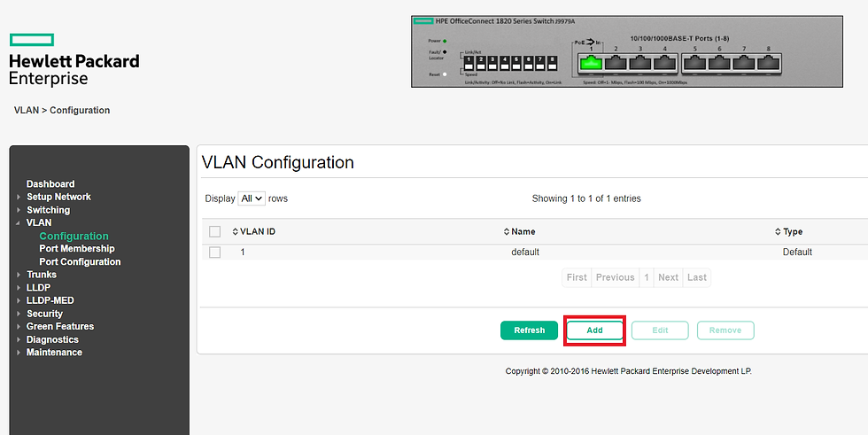
Task: Tick the select-all checkbox in table header
Action: pos(214,231)
